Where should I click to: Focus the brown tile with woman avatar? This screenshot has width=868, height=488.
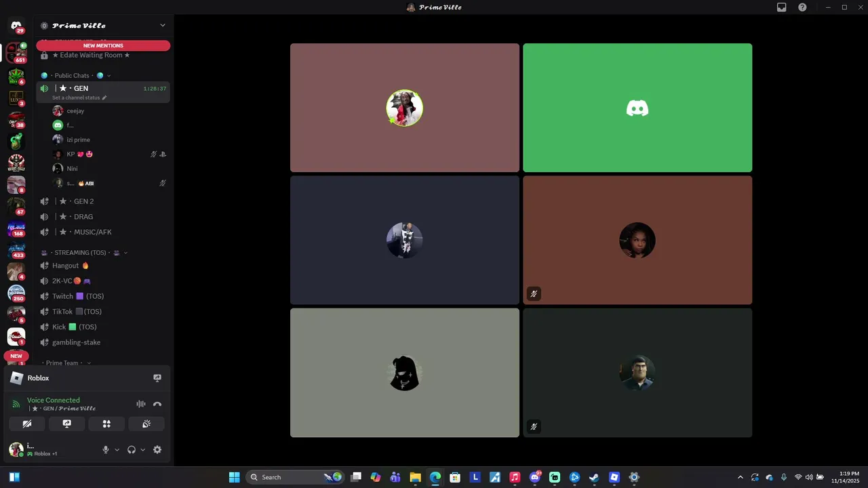coord(637,240)
